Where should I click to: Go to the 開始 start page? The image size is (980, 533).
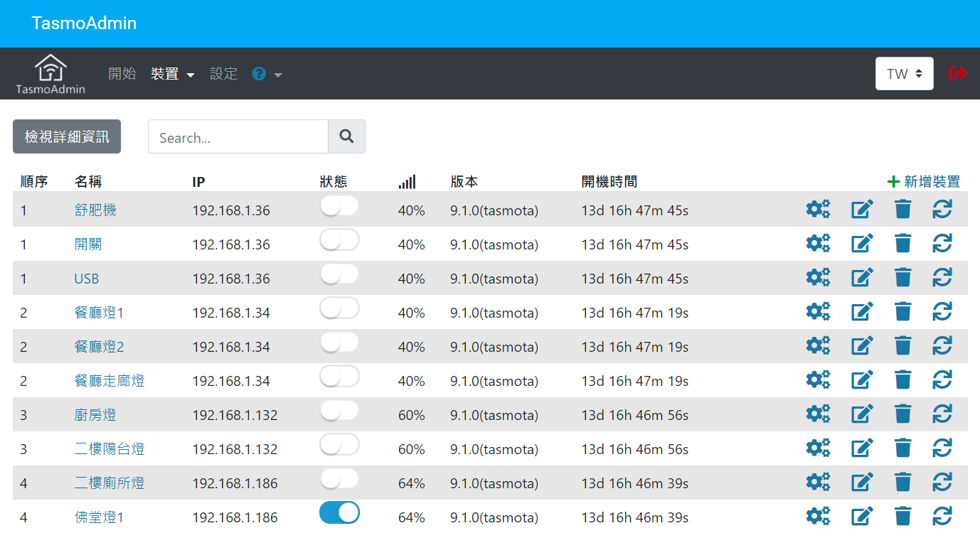click(122, 74)
